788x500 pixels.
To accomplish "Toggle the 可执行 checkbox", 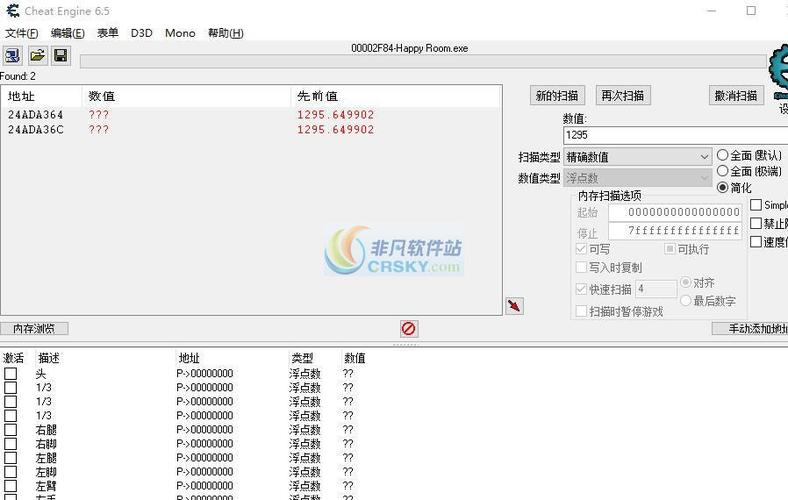I will (669, 249).
